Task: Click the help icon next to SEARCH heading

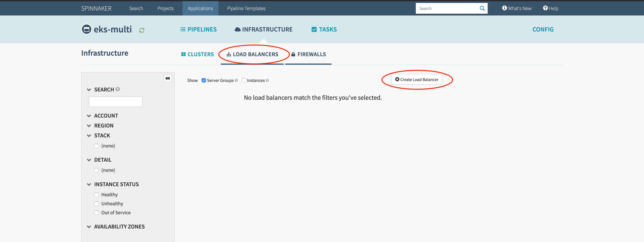Action: tap(118, 89)
